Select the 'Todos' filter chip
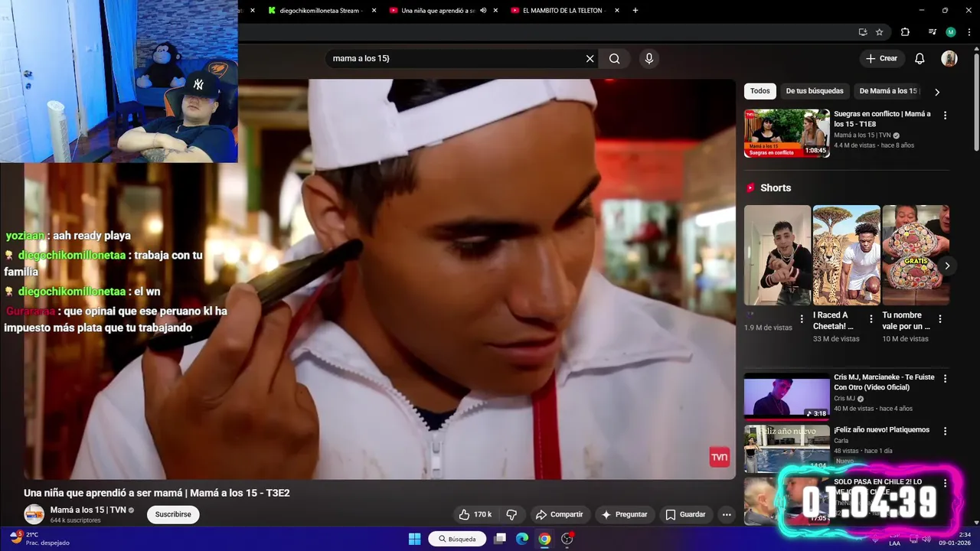The image size is (980, 551). click(x=760, y=91)
